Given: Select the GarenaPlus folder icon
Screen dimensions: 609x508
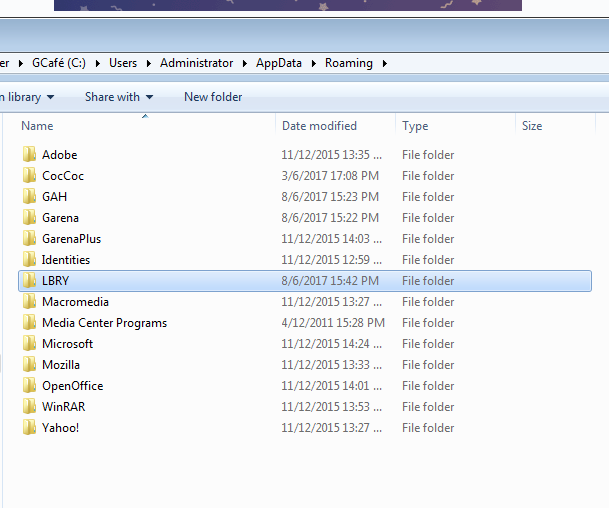Looking at the screenshot, I should point(29,238).
